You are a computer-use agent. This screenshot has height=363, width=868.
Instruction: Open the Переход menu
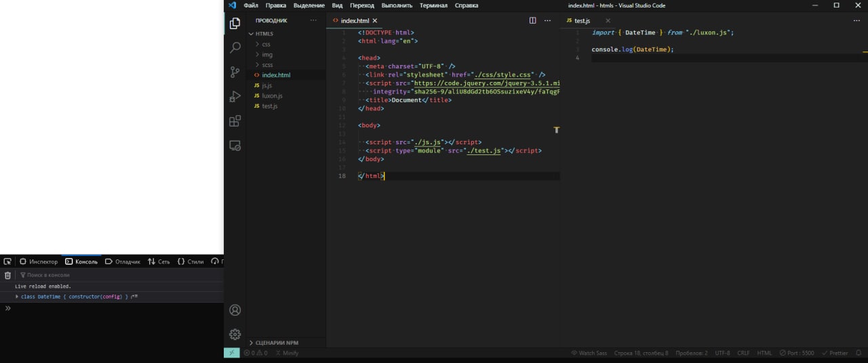tap(361, 5)
